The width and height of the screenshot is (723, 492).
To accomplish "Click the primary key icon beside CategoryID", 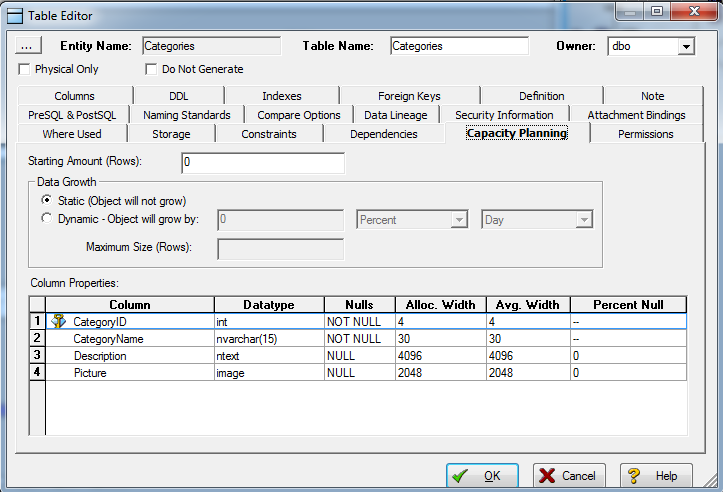I will (58, 322).
